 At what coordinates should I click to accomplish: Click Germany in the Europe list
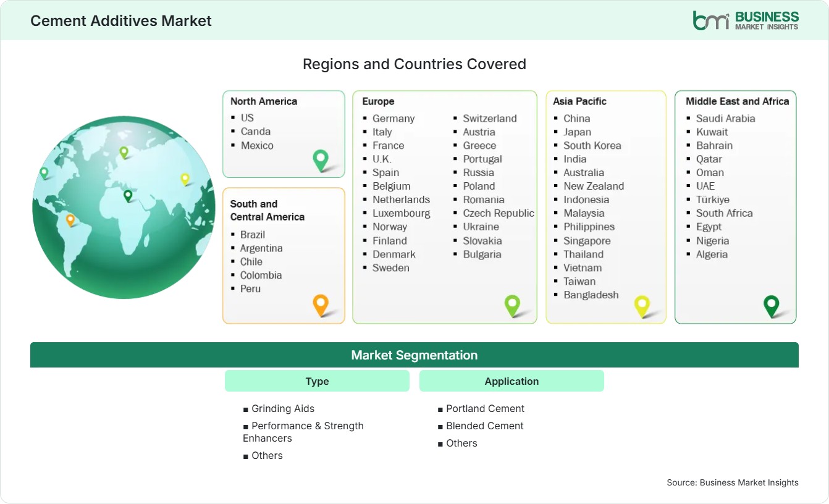(x=393, y=119)
